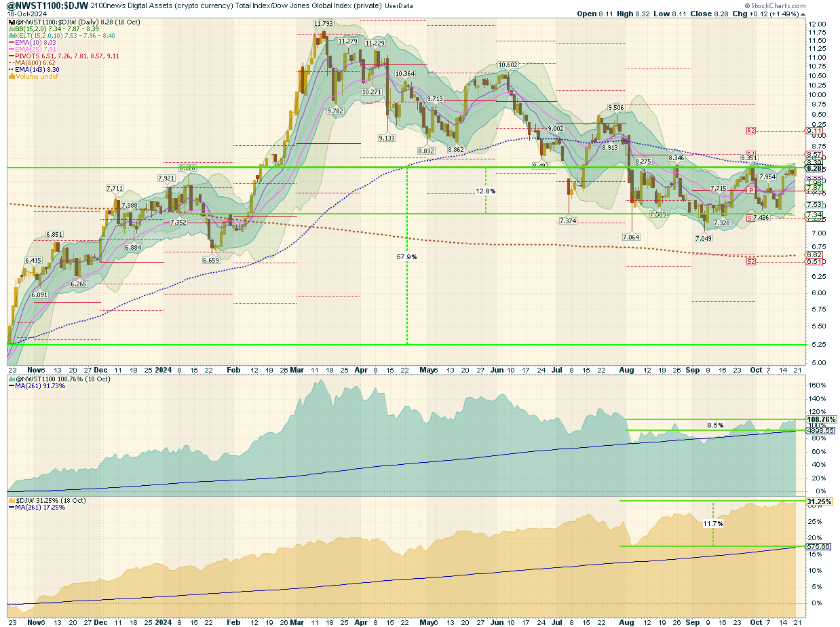
Task: Click the 11.793 peak price label
Action: pos(323,23)
